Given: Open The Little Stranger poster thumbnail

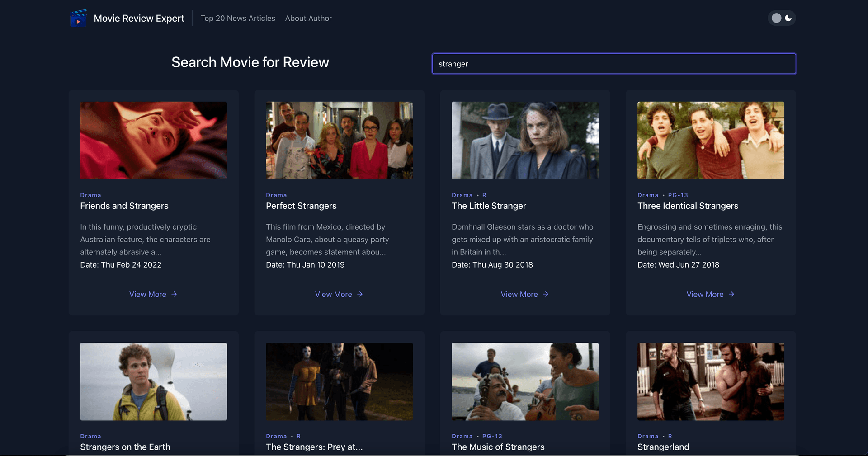Looking at the screenshot, I should point(525,141).
